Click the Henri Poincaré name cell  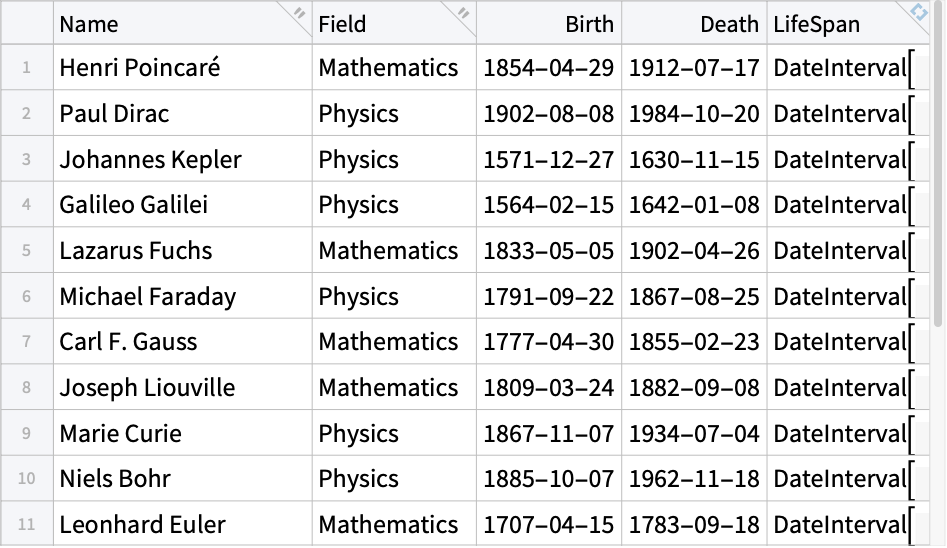[x=183, y=68]
